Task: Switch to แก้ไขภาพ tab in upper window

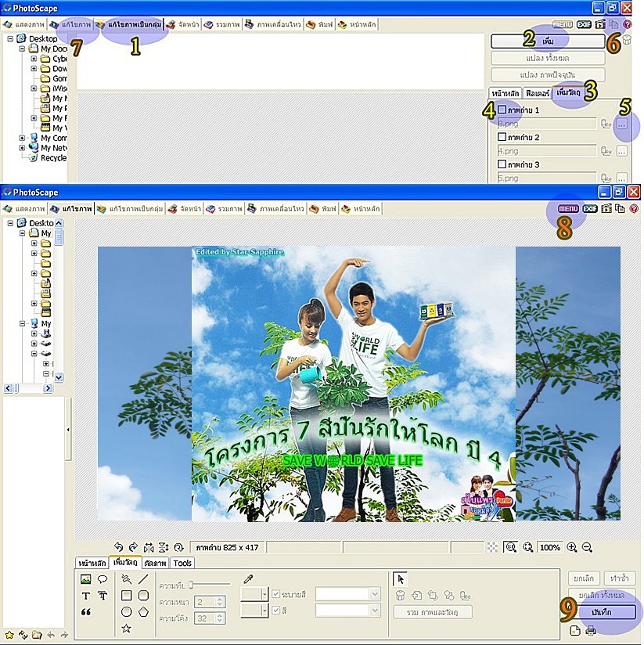Action: [x=71, y=25]
